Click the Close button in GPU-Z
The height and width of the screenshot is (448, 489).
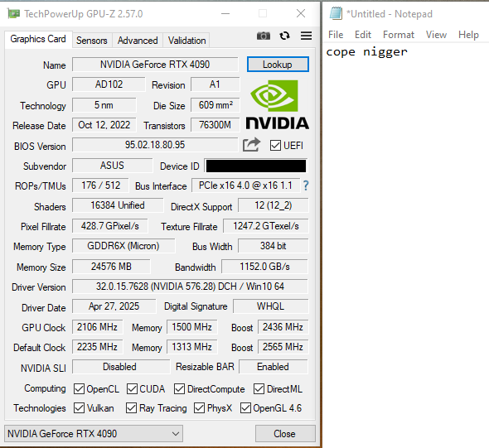[x=285, y=433]
